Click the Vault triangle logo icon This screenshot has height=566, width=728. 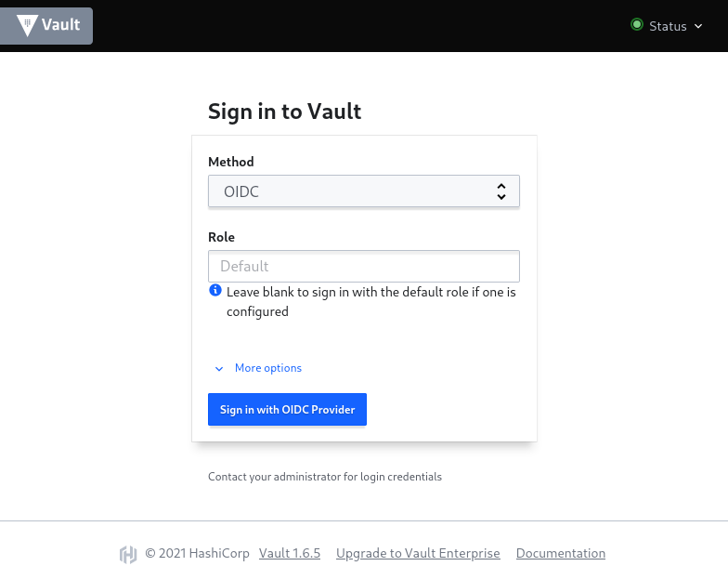27,25
